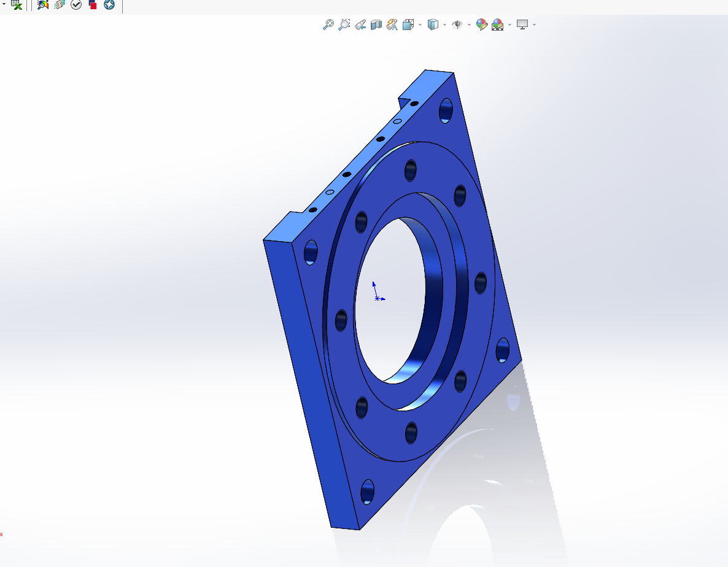Expand the Display Style dropdown arrow
728x567 pixels.
coord(445,25)
